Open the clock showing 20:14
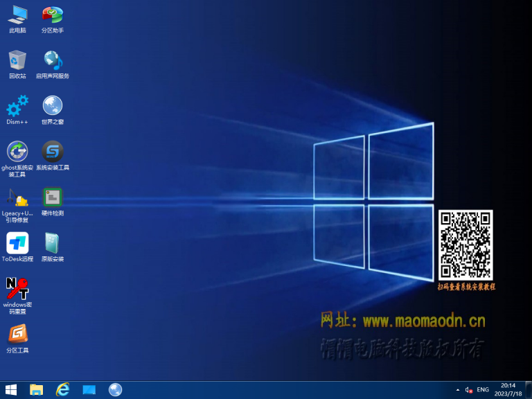Screen dimensions: 532x399 (x=508, y=390)
